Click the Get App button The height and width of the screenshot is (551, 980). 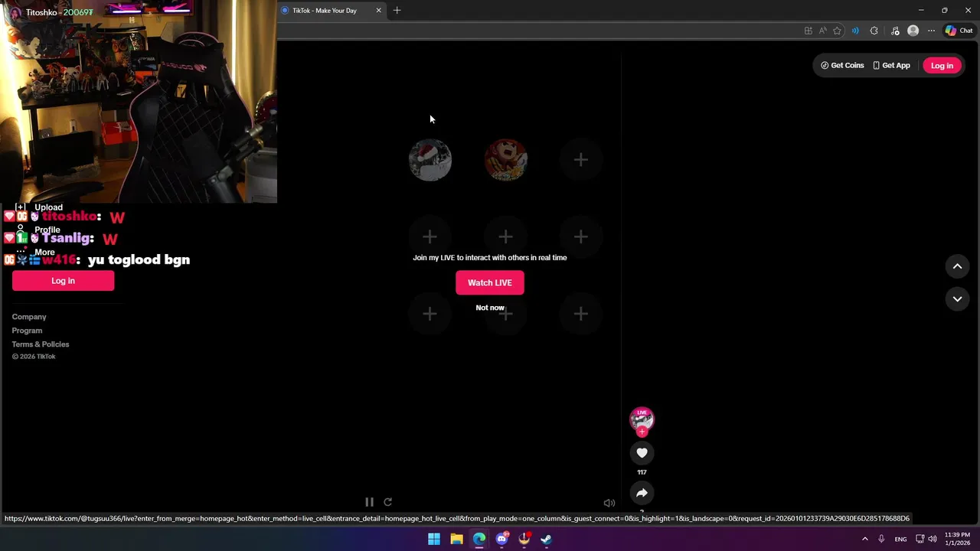point(891,66)
